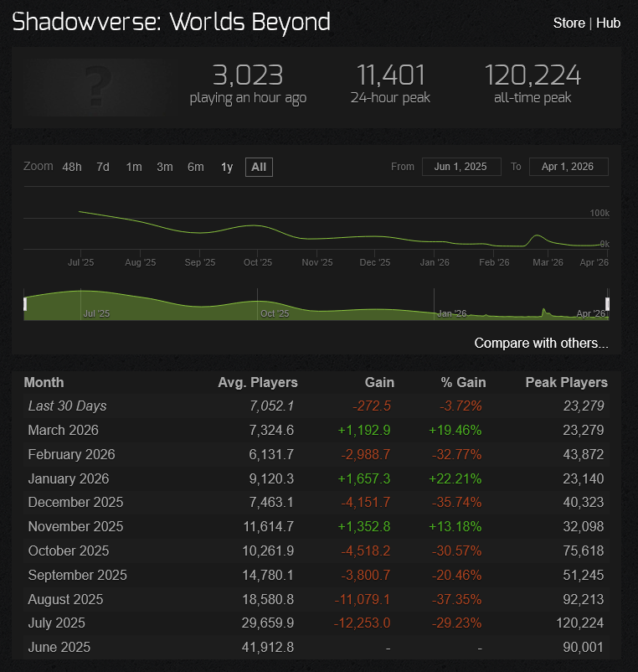Select the 7d zoom range

click(103, 167)
